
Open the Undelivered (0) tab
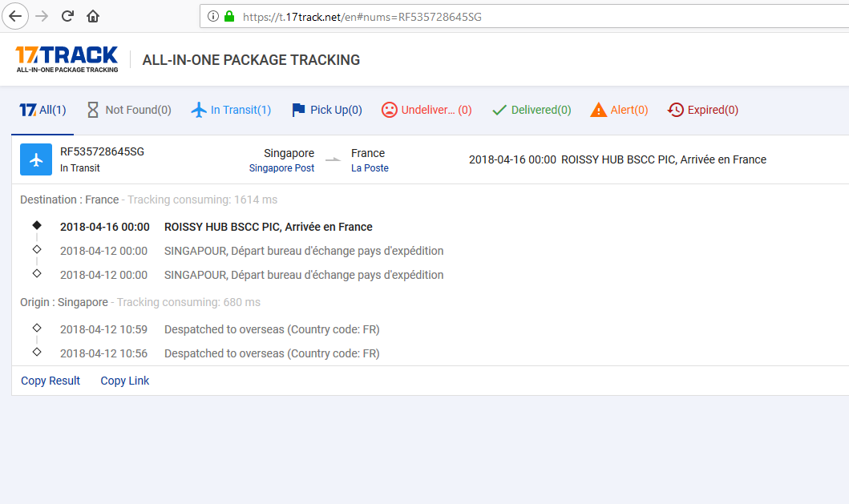point(427,110)
